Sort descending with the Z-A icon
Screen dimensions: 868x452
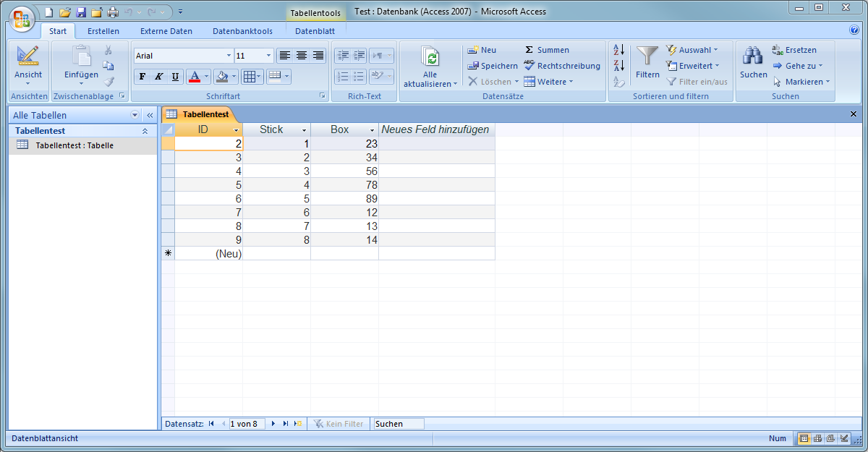[x=618, y=66]
